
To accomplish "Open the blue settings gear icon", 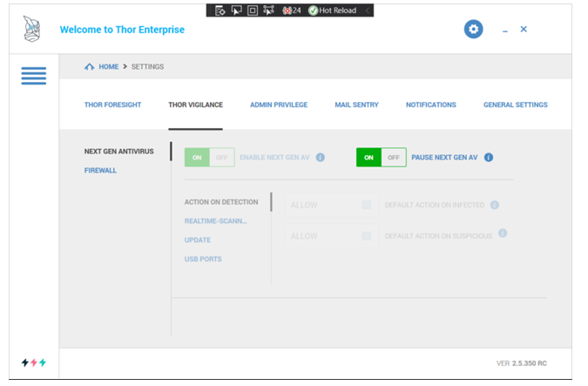I will click(x=473, y=30).
